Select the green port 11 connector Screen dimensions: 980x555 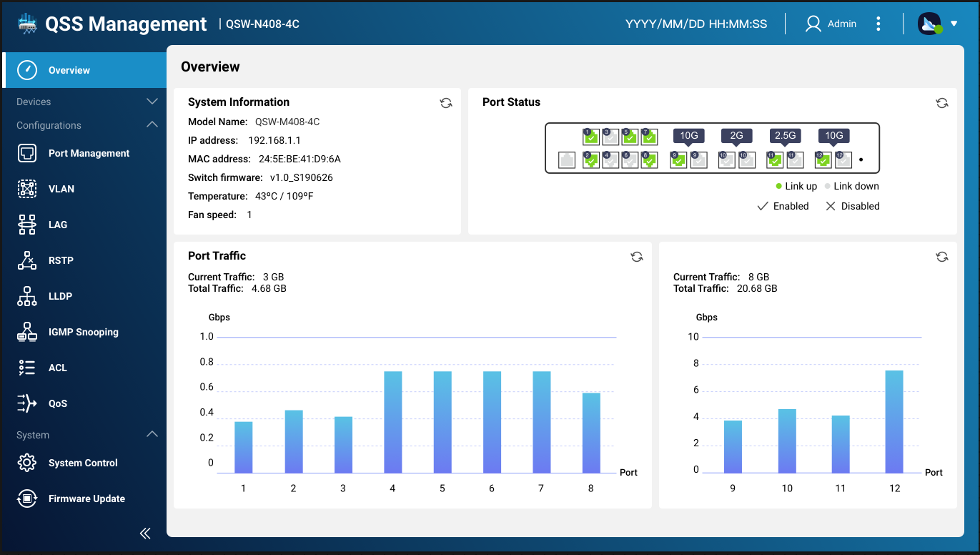point(775,160)
